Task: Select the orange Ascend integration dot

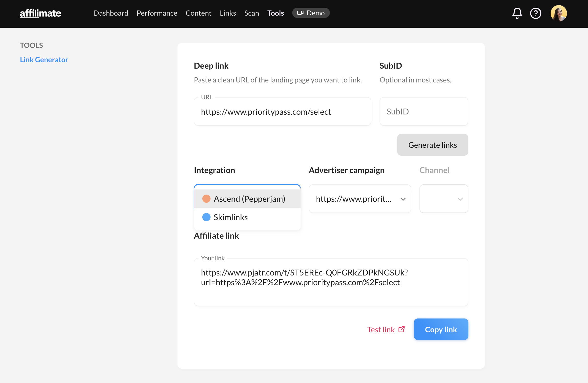Action: [x=207, y=198]
